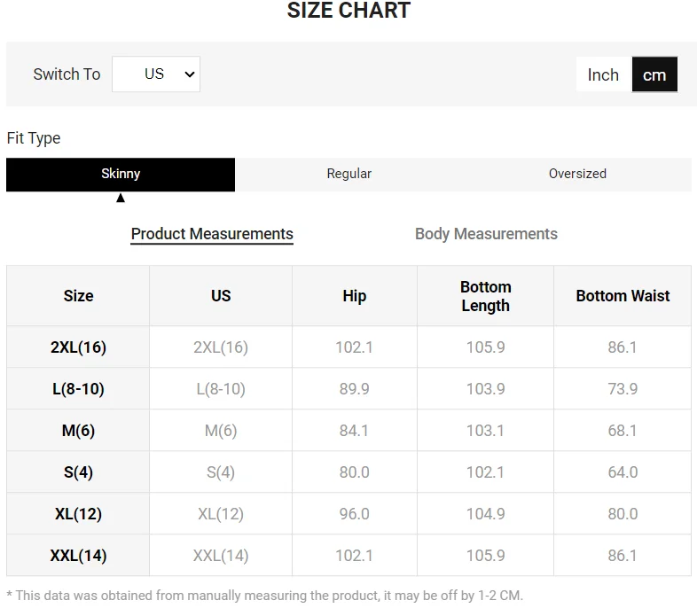
Task: Select the bold L(8-10) size row label
Action: pyautogui.click(x=78, y=389)
